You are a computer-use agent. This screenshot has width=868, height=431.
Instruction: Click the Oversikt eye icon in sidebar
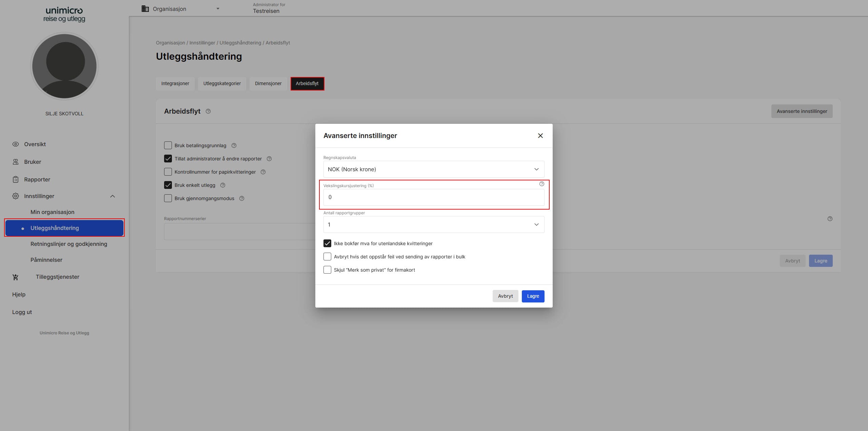tap(16, 144)
